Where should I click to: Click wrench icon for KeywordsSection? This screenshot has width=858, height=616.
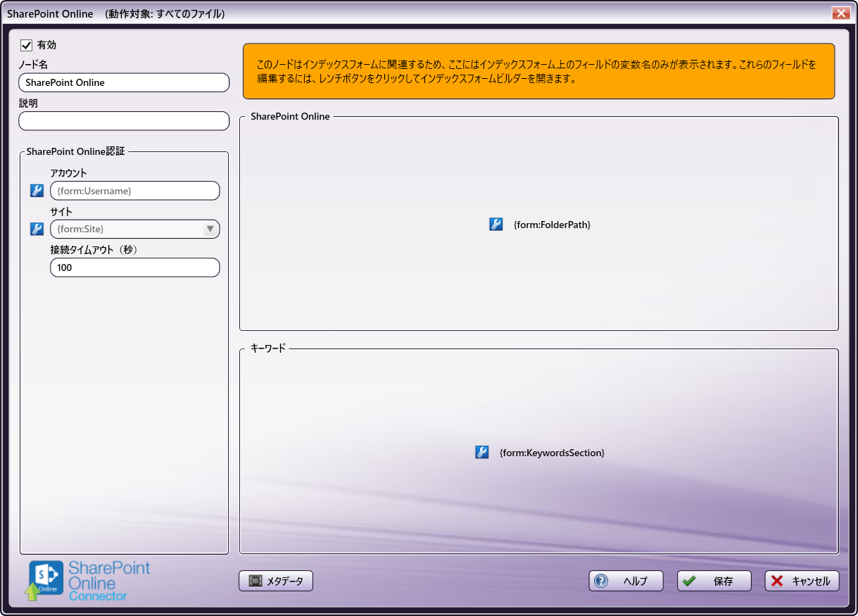click(482, 453)
